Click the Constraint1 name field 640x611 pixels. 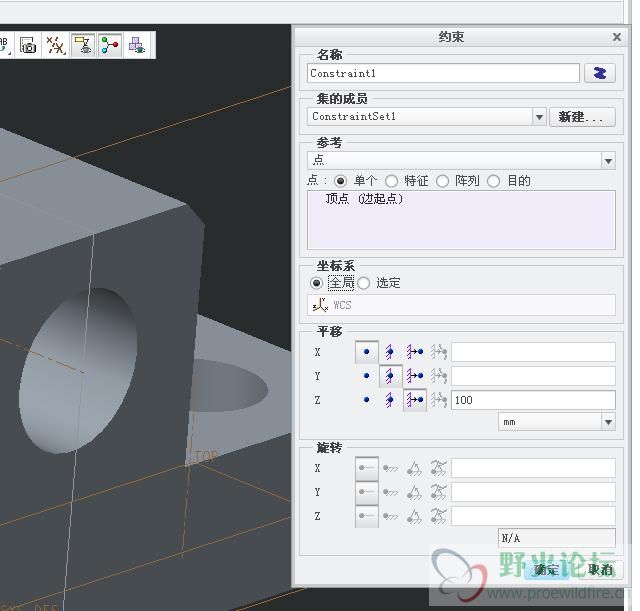coord(443,73)
